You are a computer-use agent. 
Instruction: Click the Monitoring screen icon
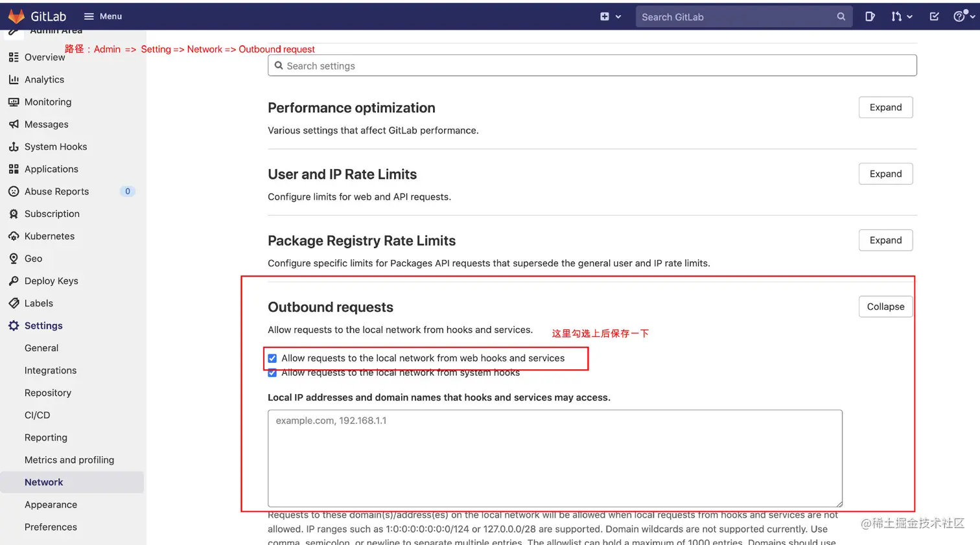(x=14, y=102)
